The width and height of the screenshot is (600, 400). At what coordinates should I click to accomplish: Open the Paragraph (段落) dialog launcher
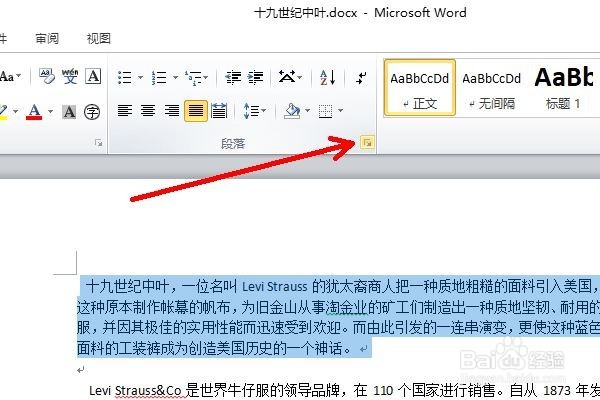[367, 143]
